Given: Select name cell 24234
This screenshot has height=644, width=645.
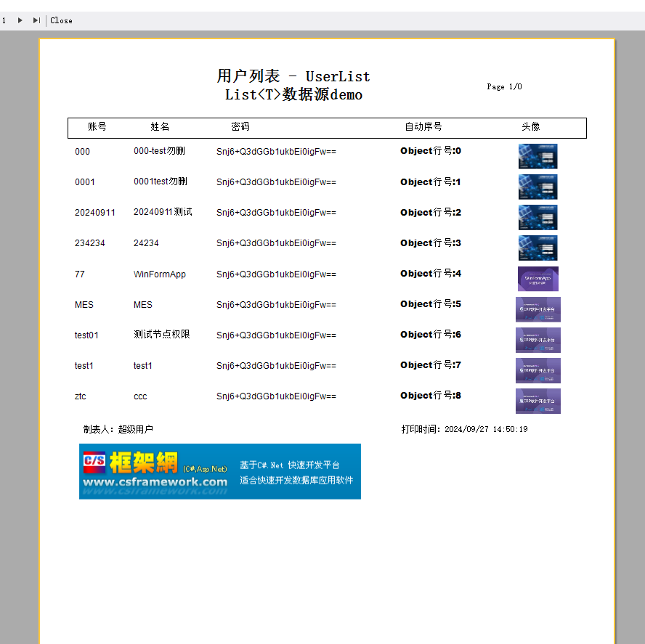Looking at the screenshot, I should pos(146,243).
